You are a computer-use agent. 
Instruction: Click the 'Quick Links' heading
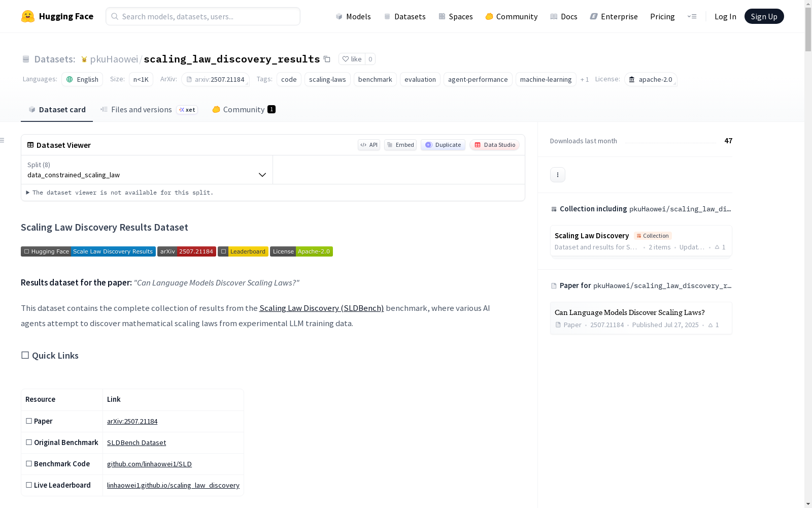click(50, 356)
